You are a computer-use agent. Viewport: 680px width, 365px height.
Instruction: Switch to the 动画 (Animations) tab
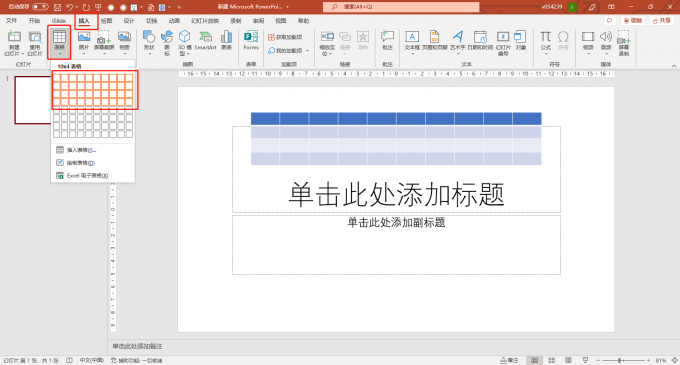[174, 21]
